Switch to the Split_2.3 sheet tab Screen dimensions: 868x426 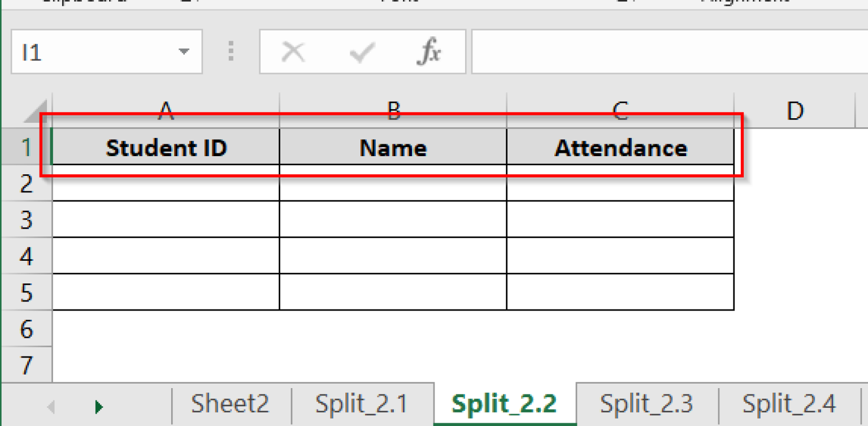click(647, 403)
